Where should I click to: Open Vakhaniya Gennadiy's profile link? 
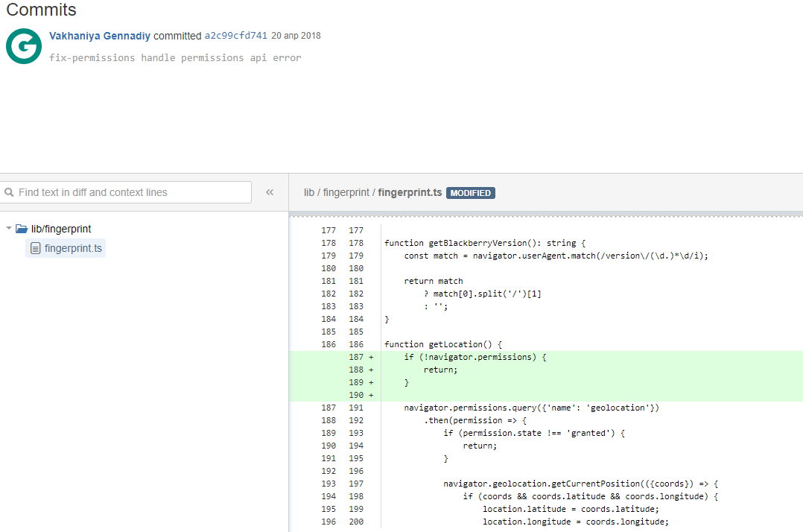[x=100, y=36]
